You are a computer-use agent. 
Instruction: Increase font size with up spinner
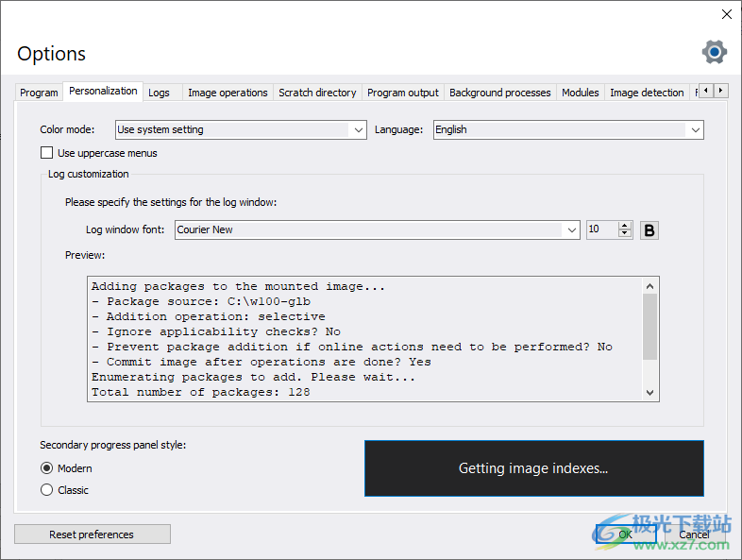[624, 226]
